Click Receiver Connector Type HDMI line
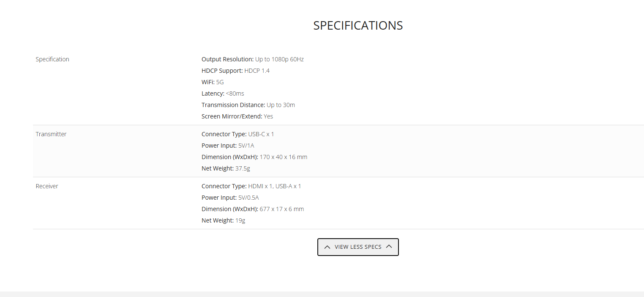This screenshot has height=297, width=644. click(x=251, y=186)
